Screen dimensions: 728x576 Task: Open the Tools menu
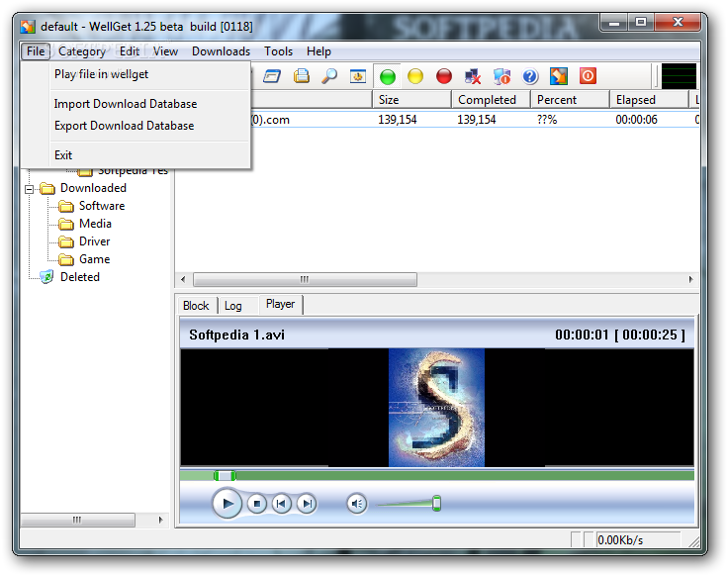pos(278,51)
